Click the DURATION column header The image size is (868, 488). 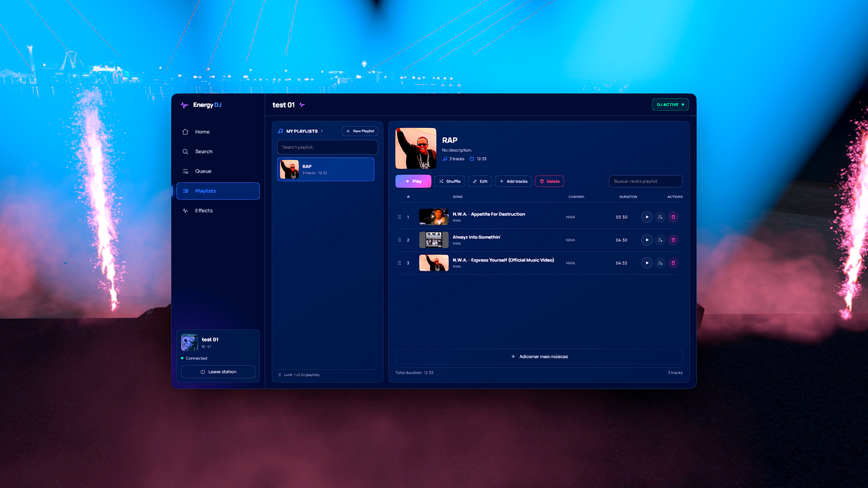tap(628, 197)
